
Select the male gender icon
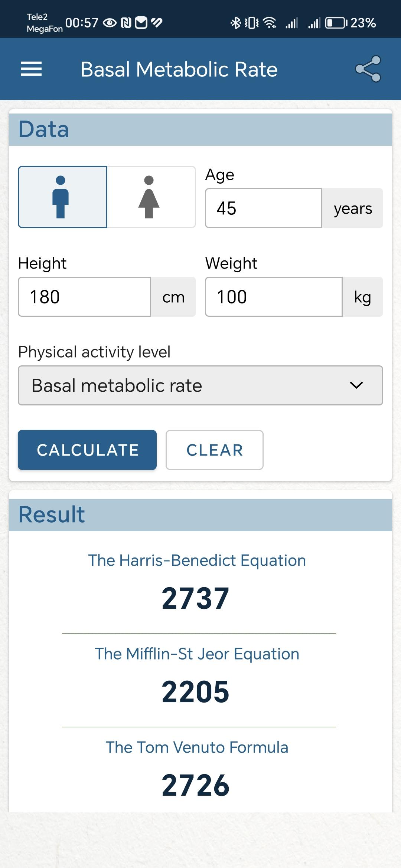(62, 197)
